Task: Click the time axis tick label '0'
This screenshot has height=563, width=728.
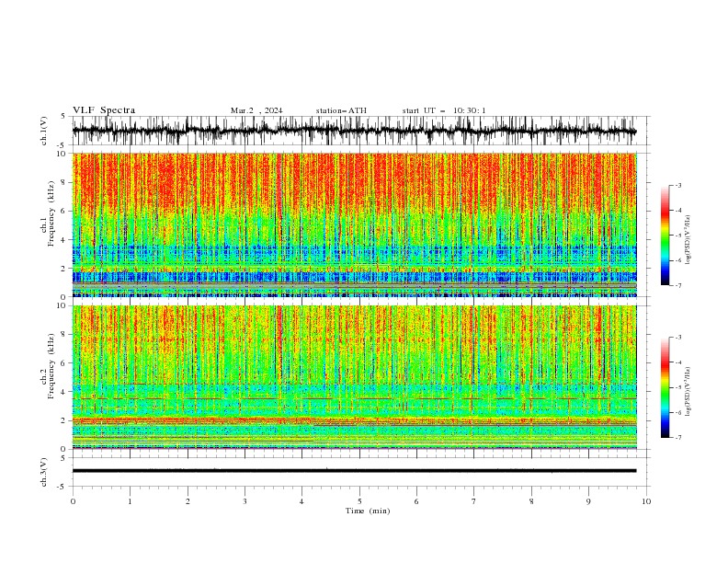Action: tap(73, 501)
